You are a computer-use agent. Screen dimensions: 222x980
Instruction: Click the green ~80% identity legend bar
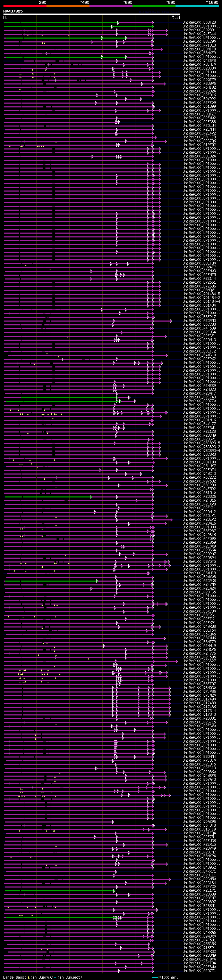[154, 6]
